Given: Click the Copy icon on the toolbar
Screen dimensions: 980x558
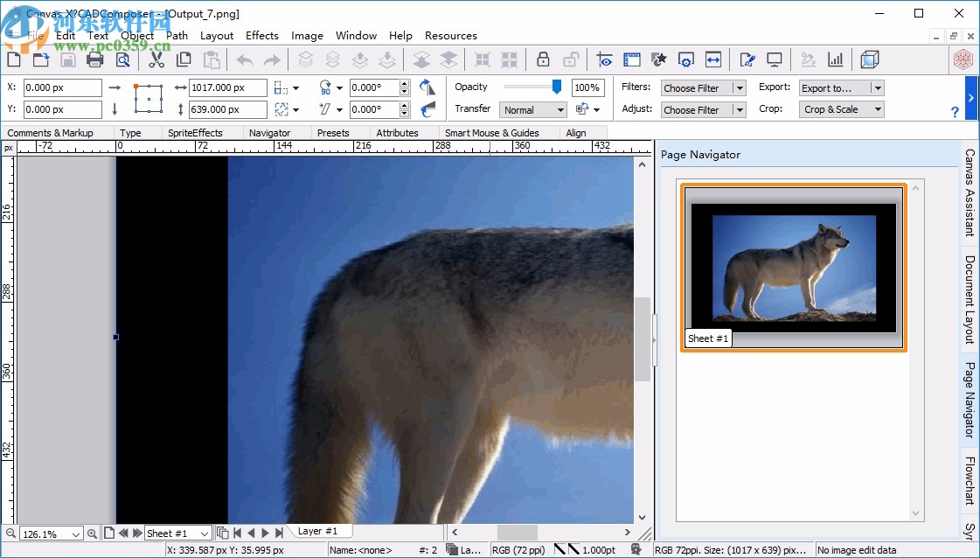Looking at the screenshot, I should [184, 59].
